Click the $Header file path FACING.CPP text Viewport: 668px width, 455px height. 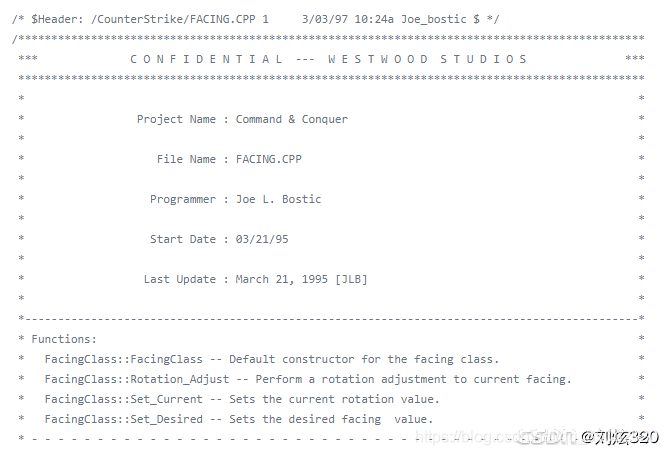[173, 19]
